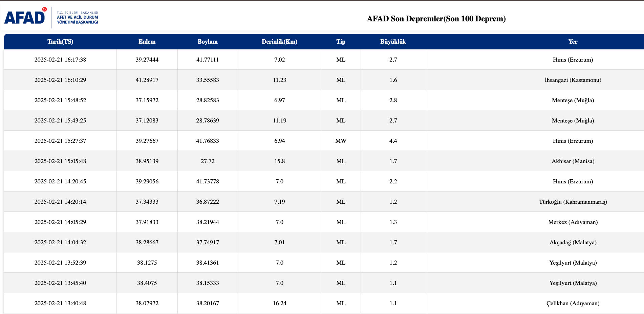Select the Akhisar (Manisa) row location

[573, 161]
